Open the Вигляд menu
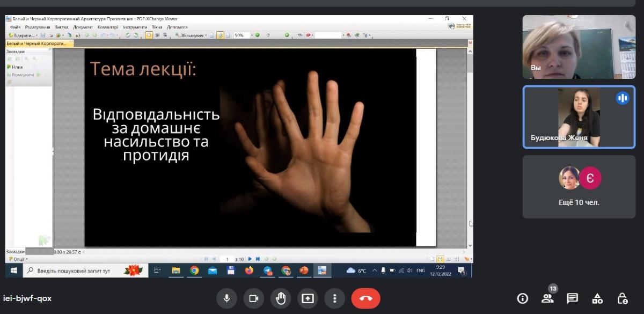The height and width of the screenshot is (314, 644). click(x=62, y=27)
